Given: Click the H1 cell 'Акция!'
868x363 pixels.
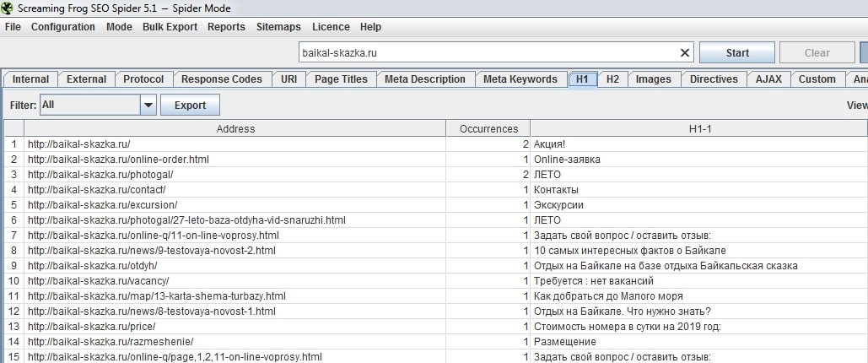Looking at the screenshot, I should coord(699,144).
